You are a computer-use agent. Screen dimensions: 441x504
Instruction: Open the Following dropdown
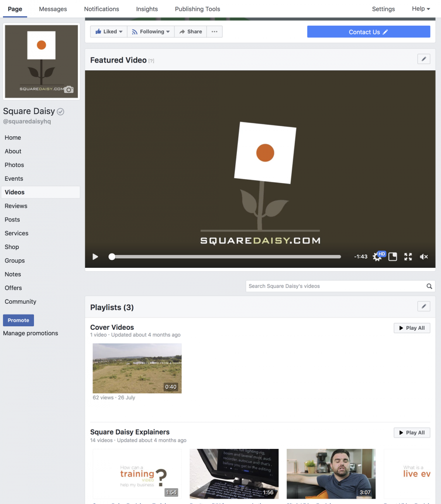point(151,31)
